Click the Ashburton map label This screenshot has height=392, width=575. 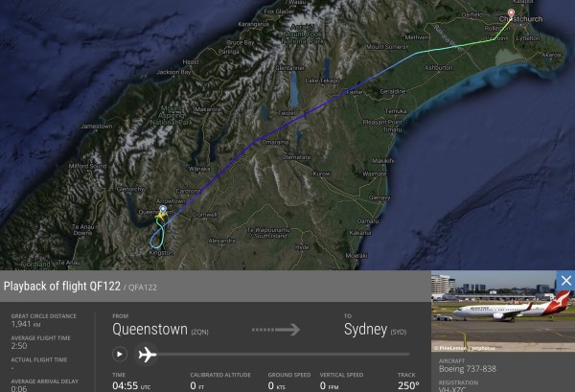click(x=439, y=68)
